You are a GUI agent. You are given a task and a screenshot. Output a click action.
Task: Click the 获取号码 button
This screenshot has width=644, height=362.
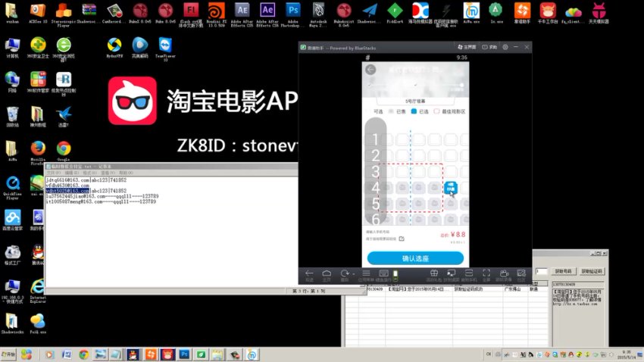[x=563, y=271]
